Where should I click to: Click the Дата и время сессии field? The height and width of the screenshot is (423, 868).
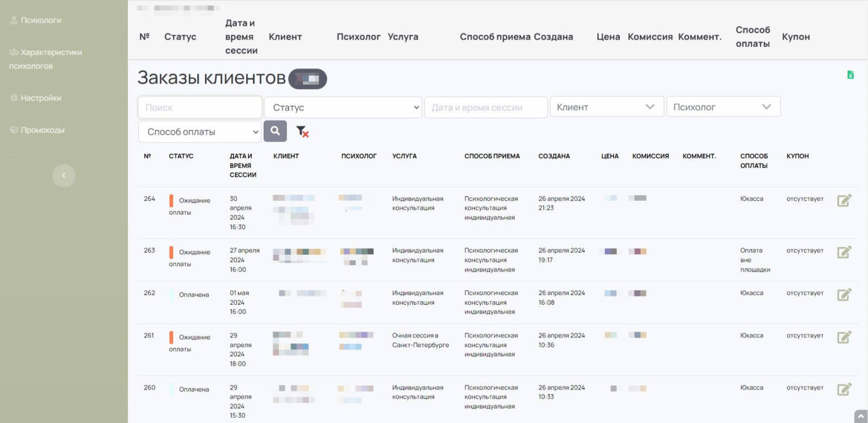pos(486,108)
